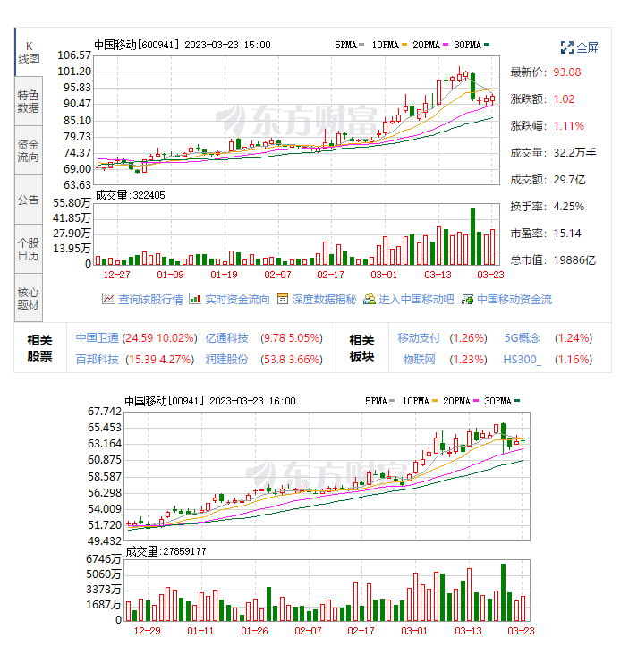Screen dimensions: 629x672
Task: Click the 02-17 date label on top chart
Action: coord(330,275)
